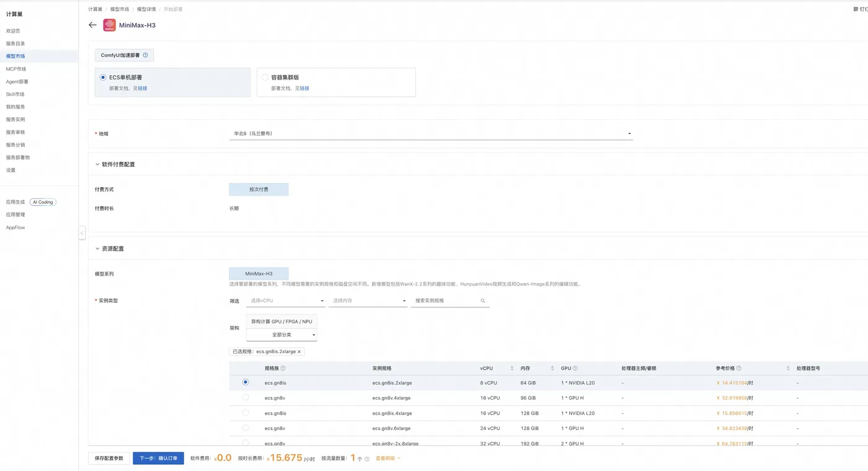Click the 计算巢 breadcrumb at the top
The image size is (868, 471).
[95, 9]
